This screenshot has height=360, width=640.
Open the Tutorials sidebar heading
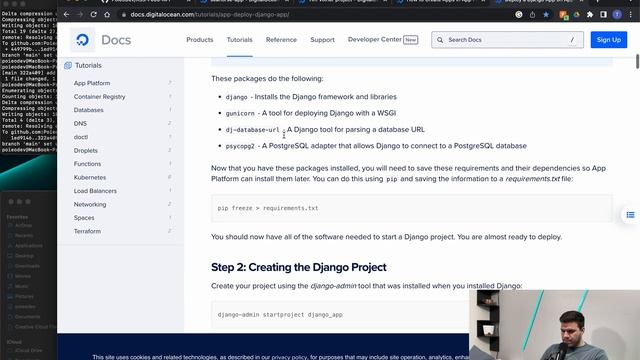click(88, 65)
